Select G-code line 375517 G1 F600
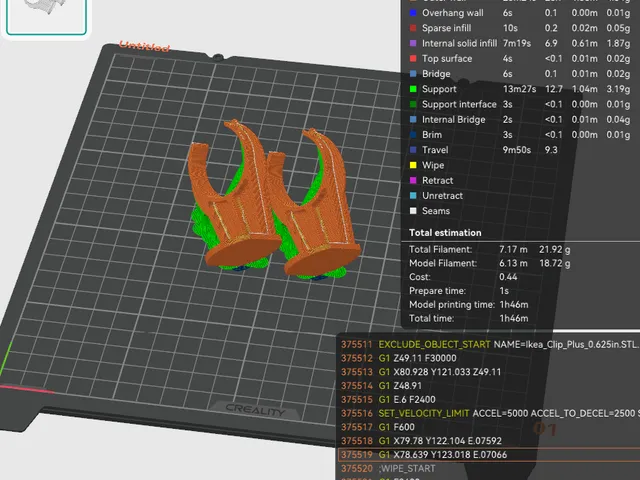Image resolution: width=640 pixels, height=480 pixels. (x=489, y=427)
